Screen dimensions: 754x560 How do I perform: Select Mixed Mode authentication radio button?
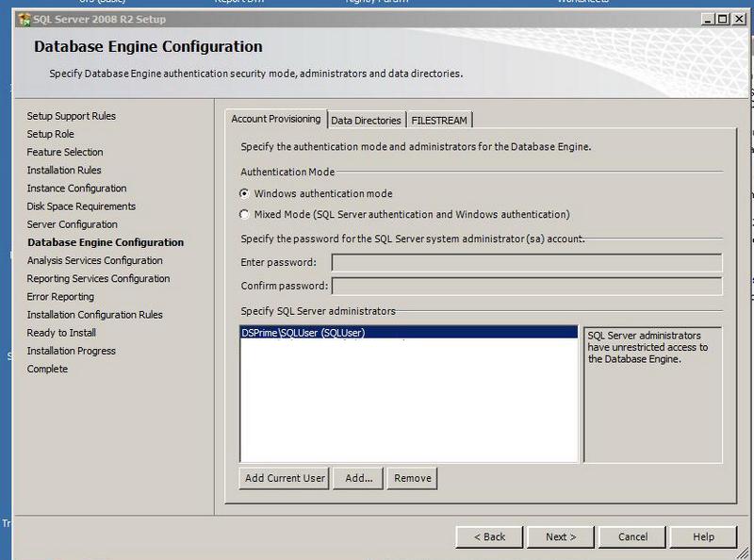coord(244,214)
